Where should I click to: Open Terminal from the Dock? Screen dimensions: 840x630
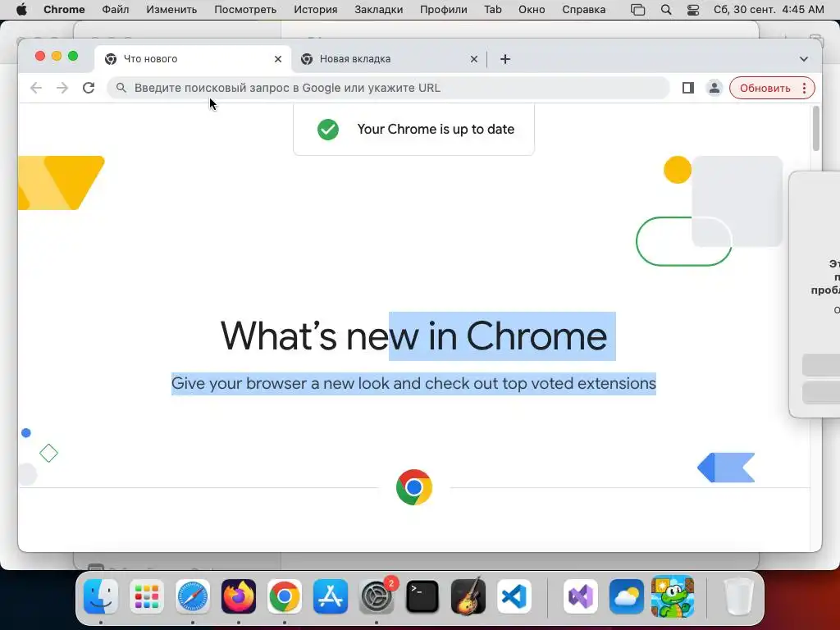(x=422, y=596)
